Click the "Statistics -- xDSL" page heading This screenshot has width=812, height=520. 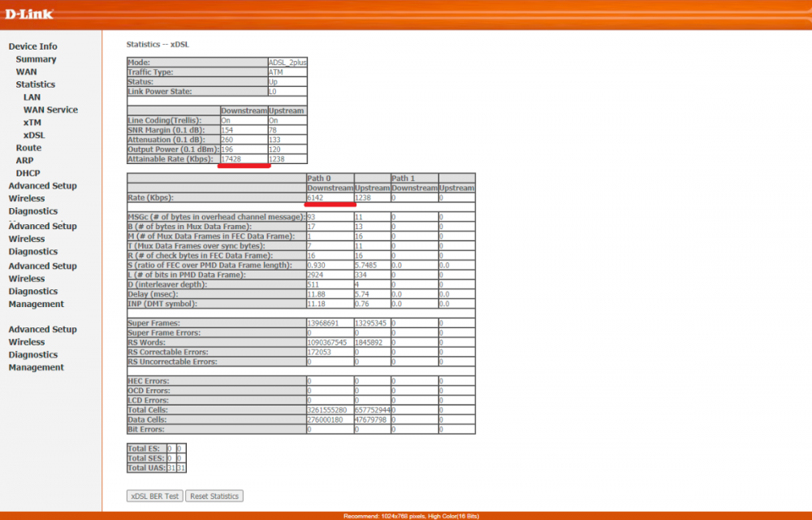point(158,43)
